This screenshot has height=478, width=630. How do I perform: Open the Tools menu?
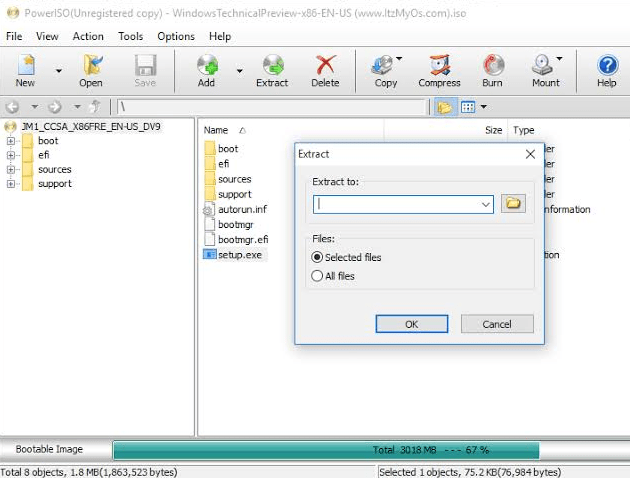(x=130, y=36)
